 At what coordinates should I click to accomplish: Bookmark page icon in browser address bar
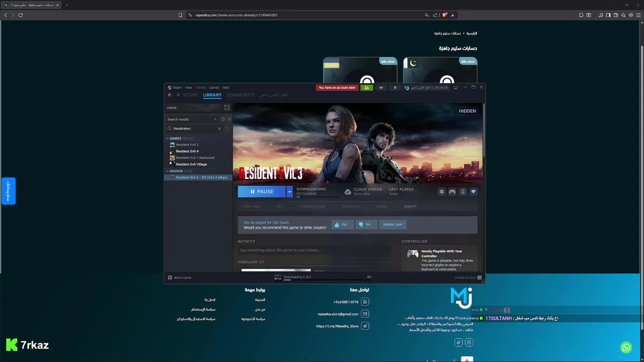(x=180, y=15)
